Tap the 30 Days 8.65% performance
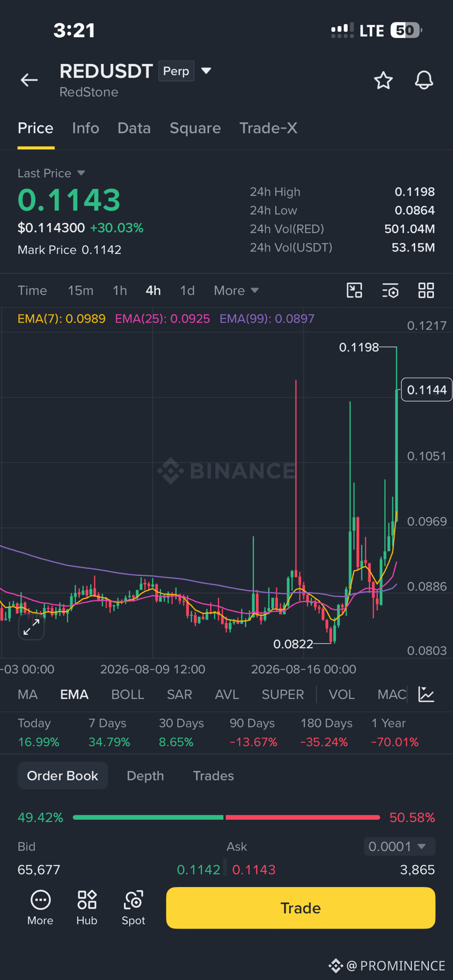Screen dimensions: 453x980 181,732
